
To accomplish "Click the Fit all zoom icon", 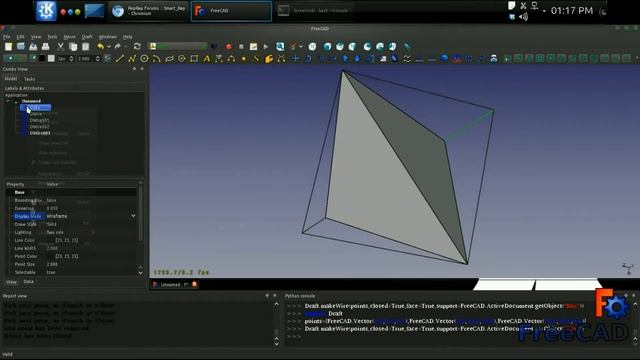I will tap(280, 47).
